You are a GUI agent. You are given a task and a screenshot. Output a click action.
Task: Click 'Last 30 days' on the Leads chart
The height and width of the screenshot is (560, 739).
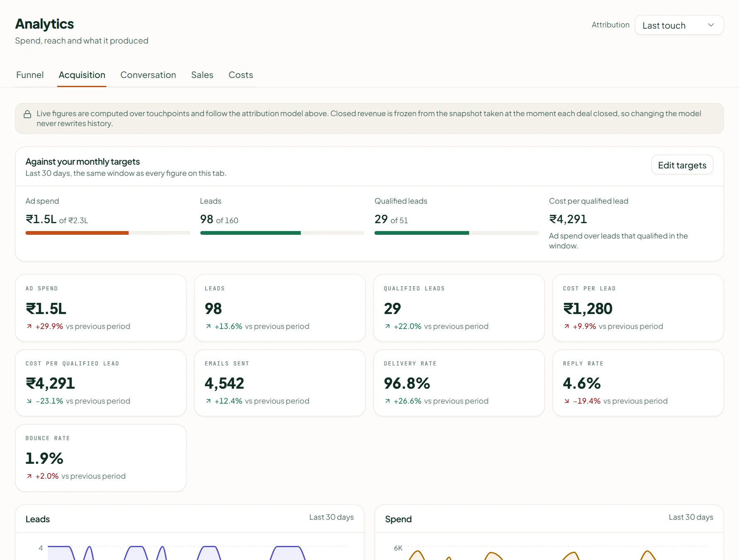331,517
